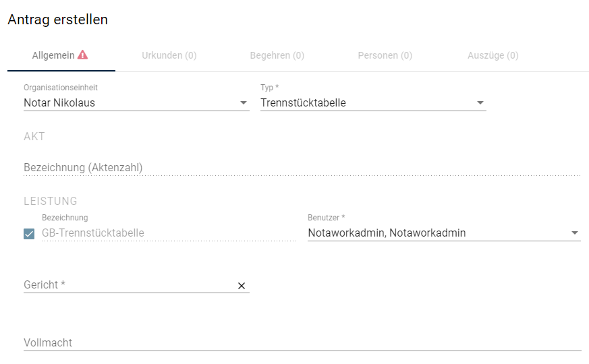Open the Begehren (0) tab
Screen dimensions: 589x364
[277, 55]
